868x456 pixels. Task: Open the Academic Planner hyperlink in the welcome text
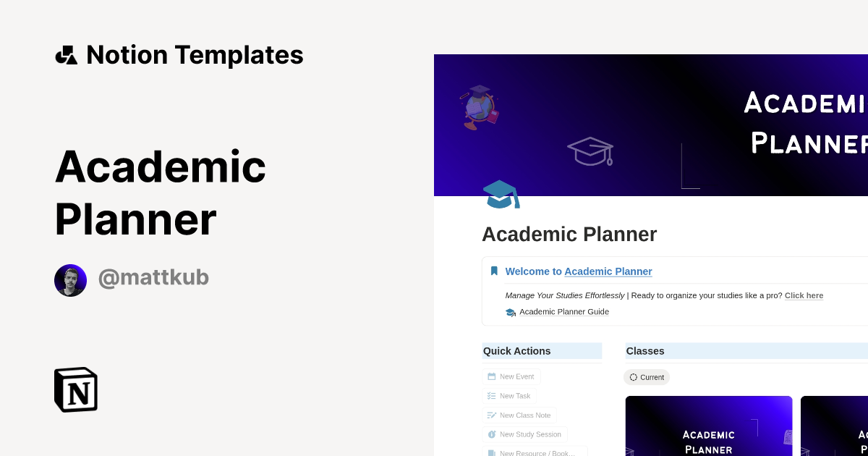tap(608, 271)
